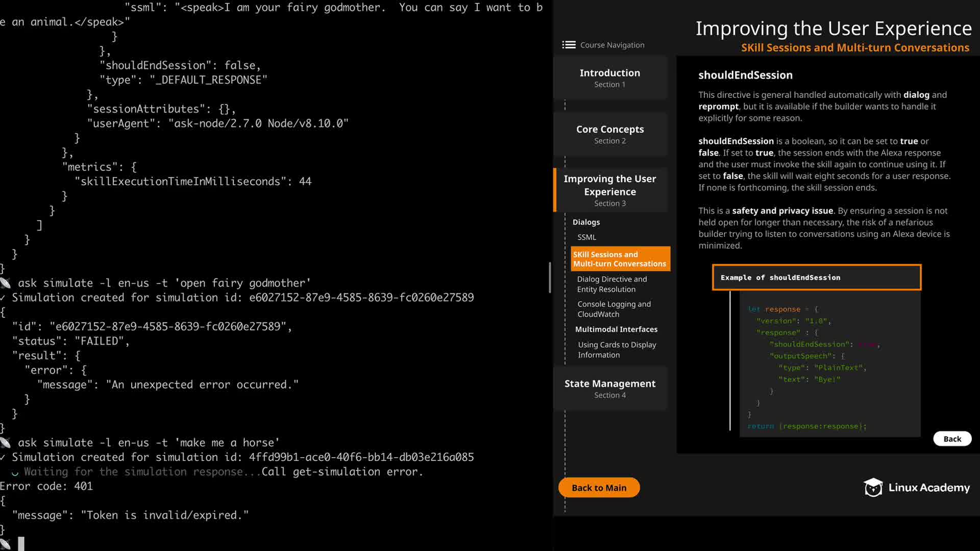Collapse Improving the User Experience section
This screenshot has height=551, width=980.
pyautogui.click(x=610, y=190)
